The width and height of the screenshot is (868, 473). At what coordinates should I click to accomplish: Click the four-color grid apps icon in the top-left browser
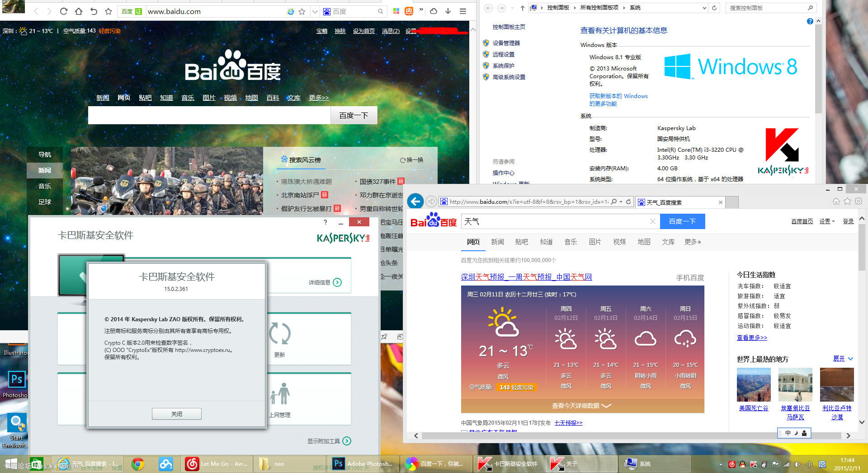396,11
